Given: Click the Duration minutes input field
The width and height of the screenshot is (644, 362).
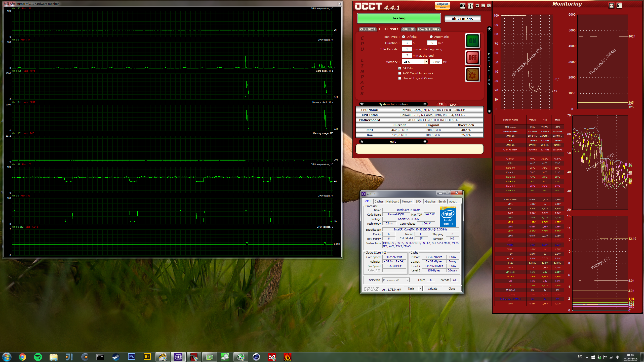Looking at the screenshot, I should point(432,43).
